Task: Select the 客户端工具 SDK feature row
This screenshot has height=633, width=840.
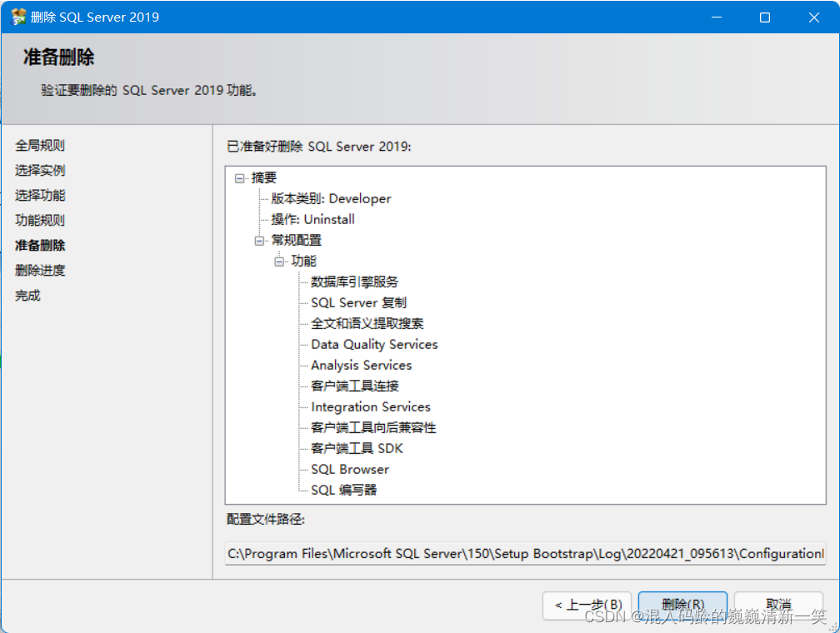Action: [357, 449]
